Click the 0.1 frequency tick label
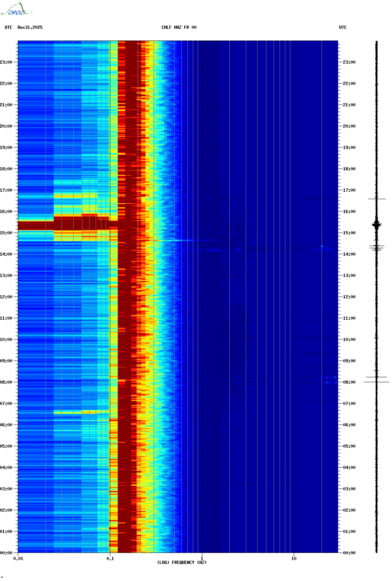The height and width of the screenshot is (581, 392). [110, 559]
